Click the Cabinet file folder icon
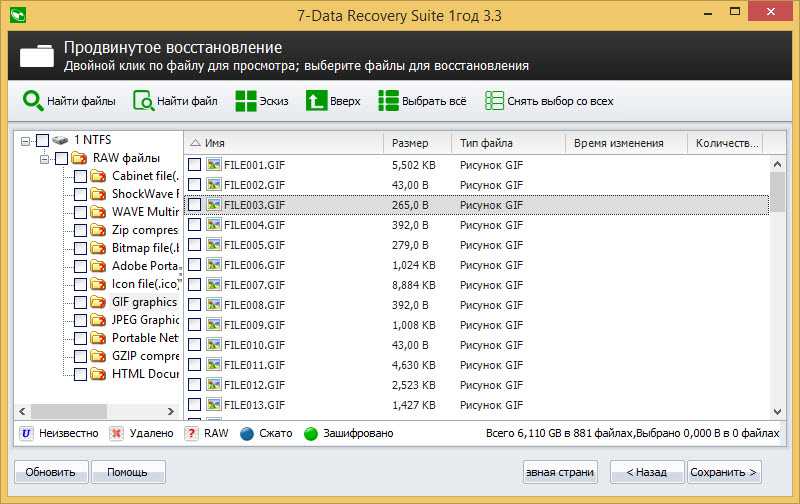800x504 pixels. pos(98,176)
